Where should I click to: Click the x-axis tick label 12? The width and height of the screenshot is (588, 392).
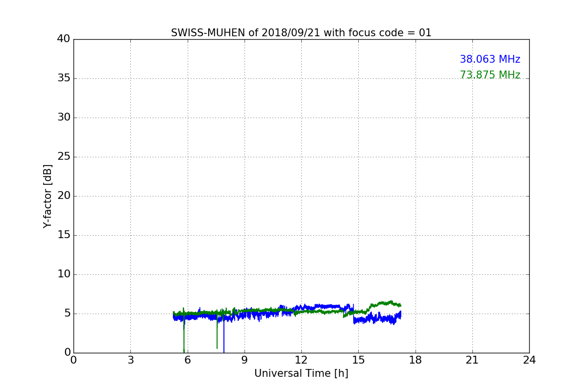tap(301, 360)
